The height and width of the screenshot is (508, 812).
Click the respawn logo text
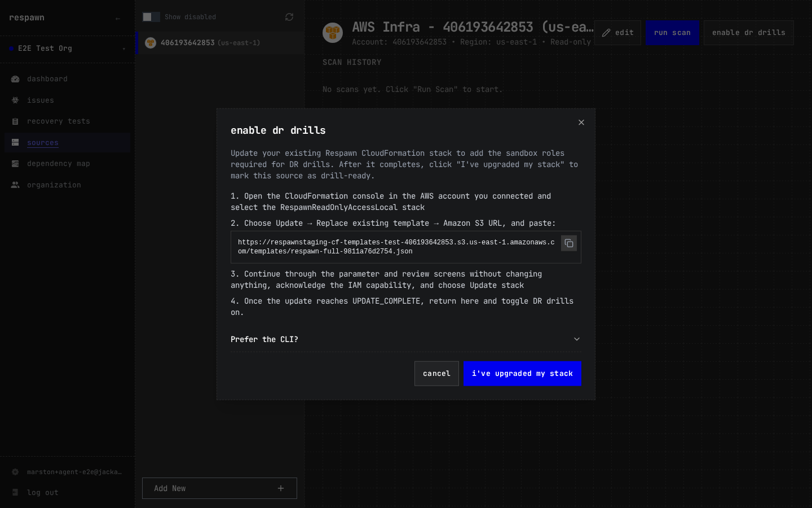[x=27, y=17]
